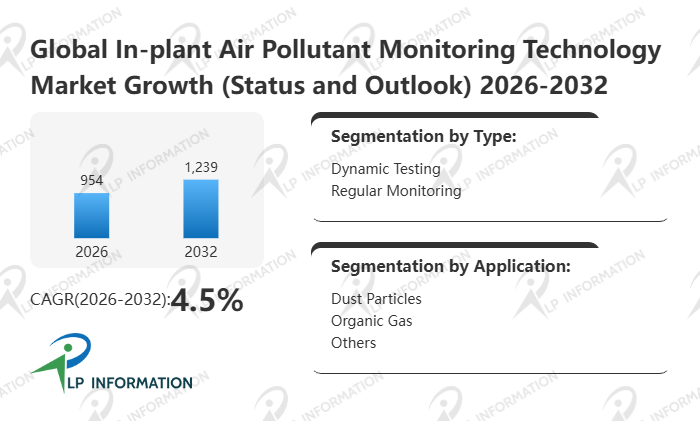Viewport: 700px width, 421px height.
Task: Click the 1,239 value label
Action: click(201, 166)
